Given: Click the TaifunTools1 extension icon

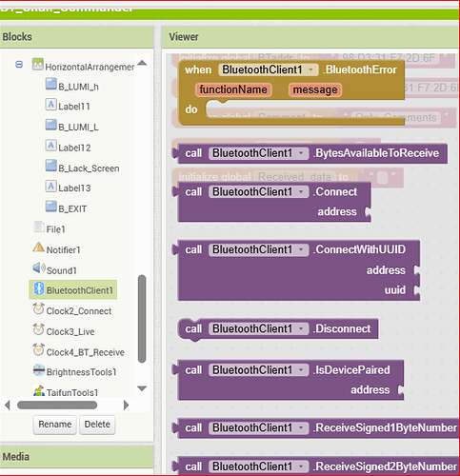Looking at the screenshot, I should coord(39,391).
